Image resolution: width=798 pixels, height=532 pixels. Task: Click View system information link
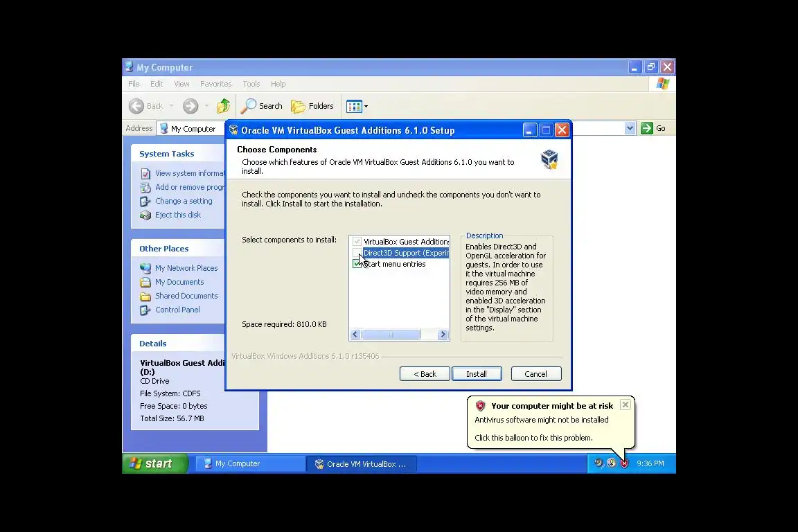click(190, 173)
